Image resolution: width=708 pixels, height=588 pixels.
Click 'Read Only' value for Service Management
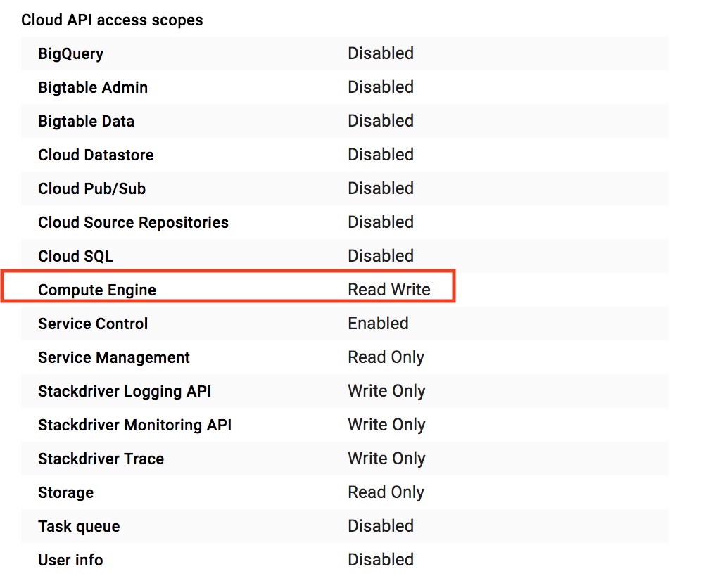386,357
